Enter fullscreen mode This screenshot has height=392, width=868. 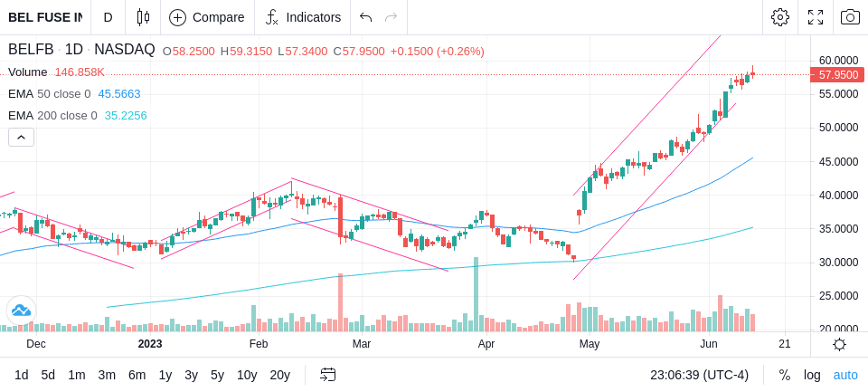[x=816, y=17]
